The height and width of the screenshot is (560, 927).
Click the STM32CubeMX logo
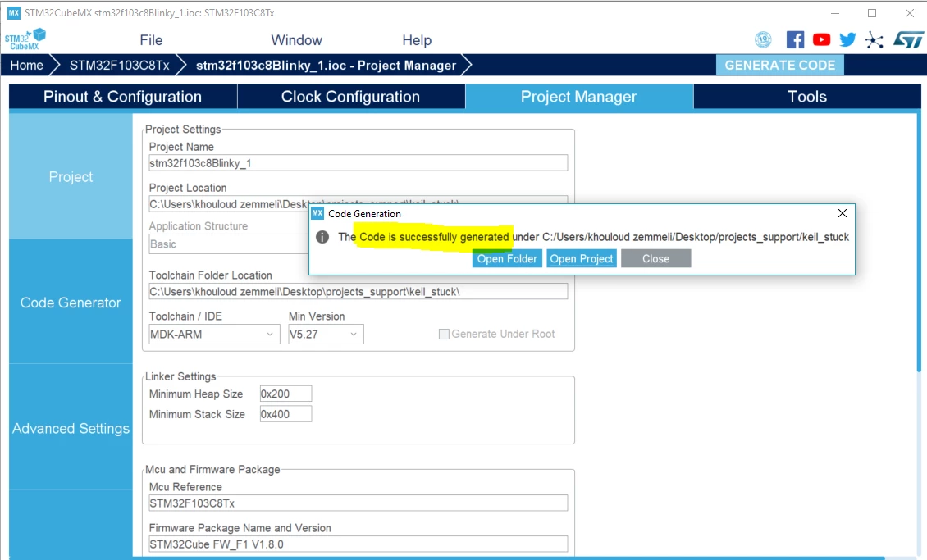25,39
